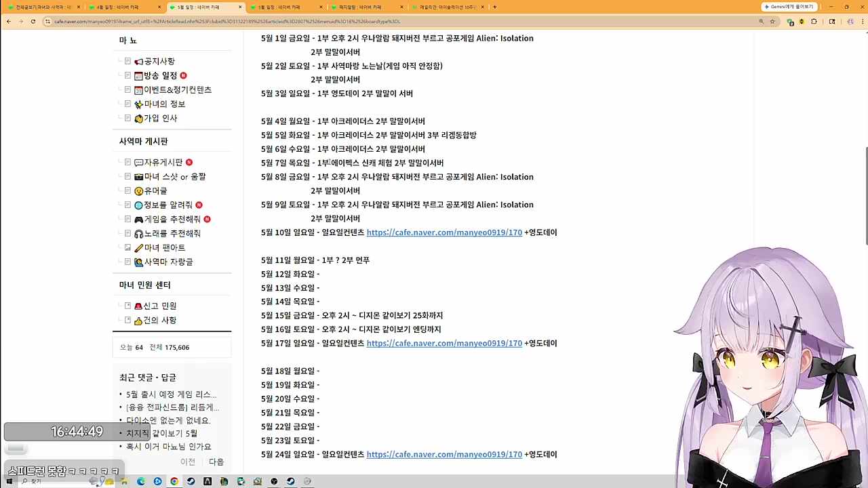Open a new browser tab
Image resolution: width=868 pixels, height=488 pixels.
coord(494,7)
